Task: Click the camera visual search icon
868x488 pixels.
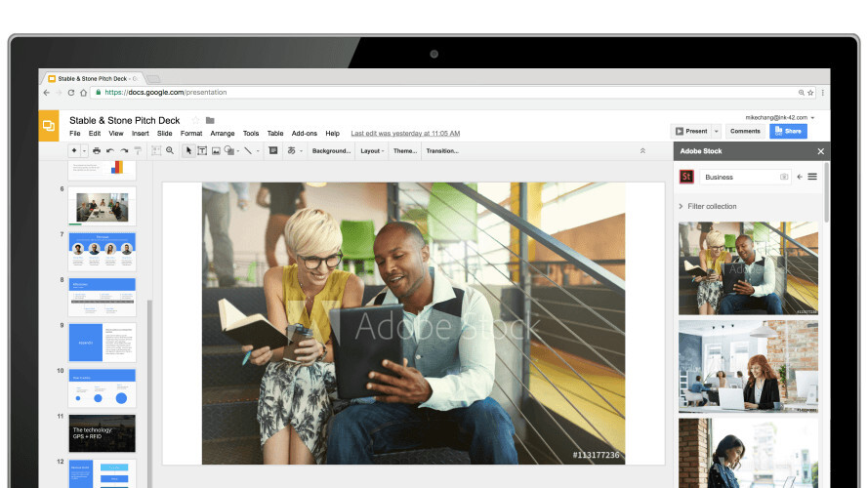Action: tap(784, 178)
